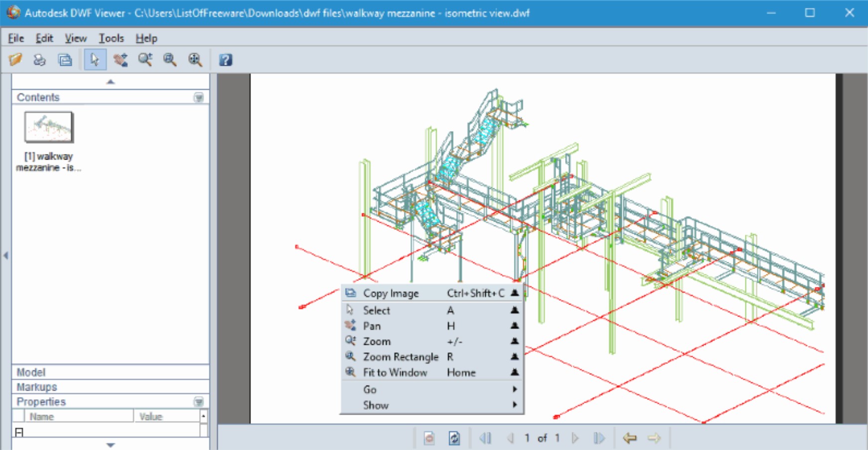Click the Properties panel header
Viewport: 868px width, 450px height.
coord(111,402)
